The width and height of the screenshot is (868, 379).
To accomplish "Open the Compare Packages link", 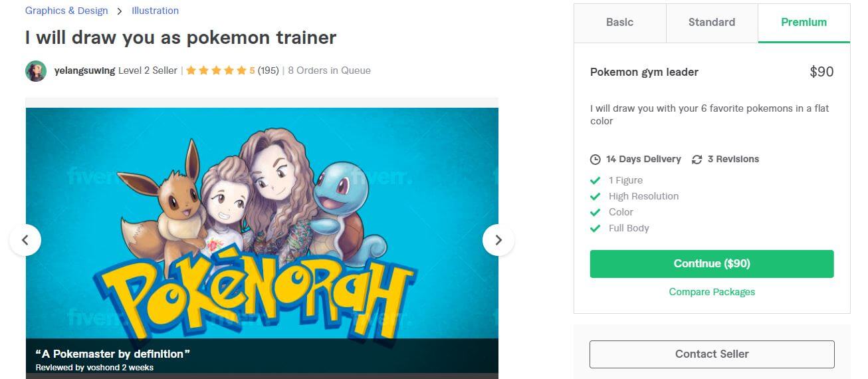I will (712, 292).
